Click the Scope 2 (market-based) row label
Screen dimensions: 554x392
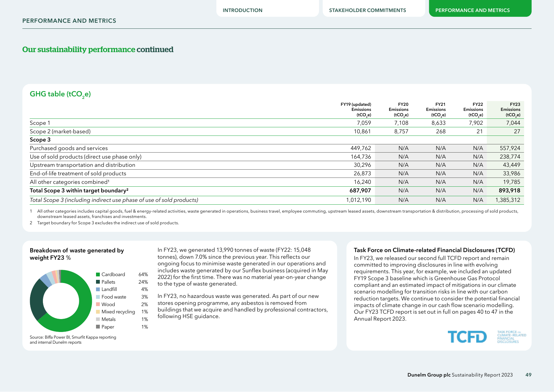(x=60, y=131)
